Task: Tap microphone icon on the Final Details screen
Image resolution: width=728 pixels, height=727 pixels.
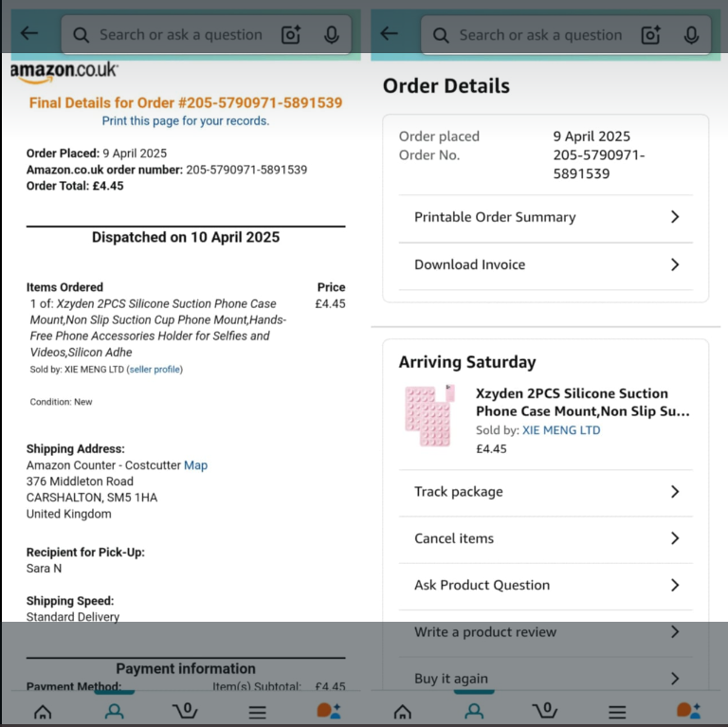Action: click(332, 35)
